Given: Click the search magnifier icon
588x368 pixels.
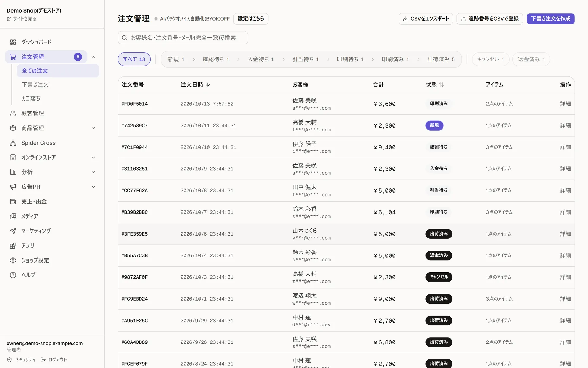Looking at the screenshot, I should [x=124, y=38].
